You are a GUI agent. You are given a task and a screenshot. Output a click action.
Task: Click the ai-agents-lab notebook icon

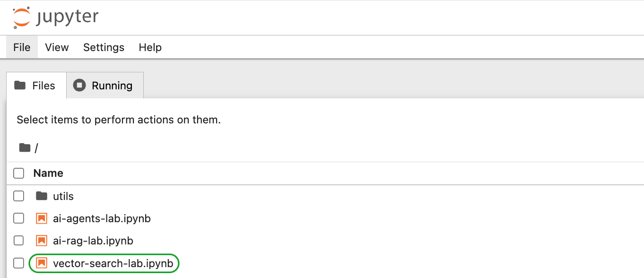(x=42, y=218)
